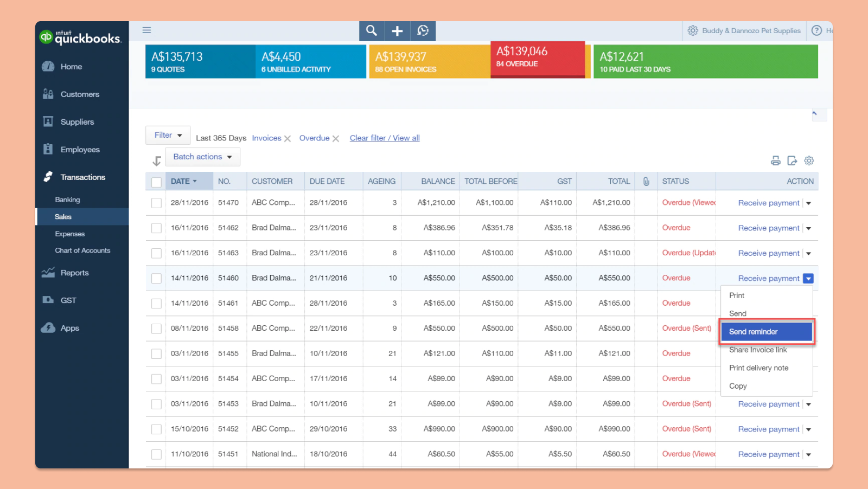Check the select-all checkbox in table header
The image size is (868, 489).
pyautogui.click(x=156, y=183)
